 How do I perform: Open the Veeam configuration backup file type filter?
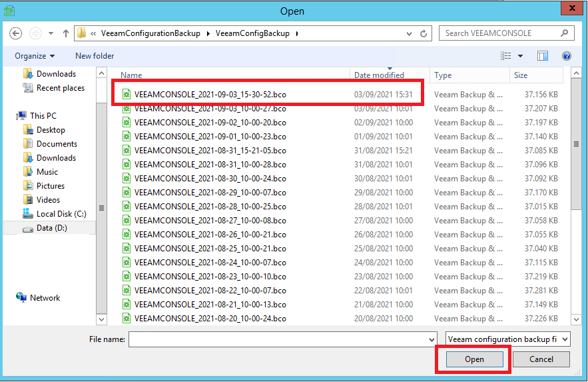[508, 339]
